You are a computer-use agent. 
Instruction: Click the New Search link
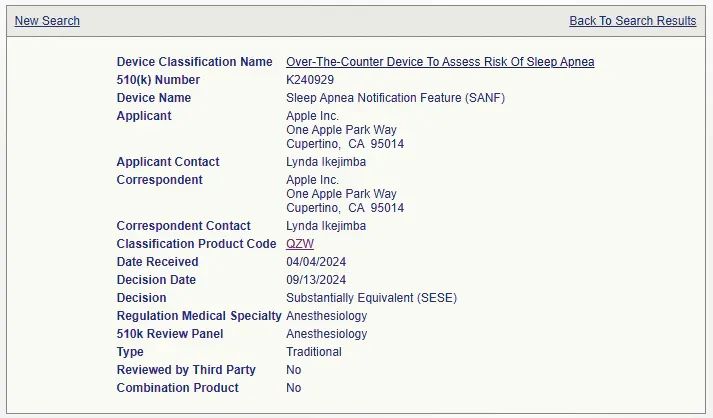(x=47, y=21)
